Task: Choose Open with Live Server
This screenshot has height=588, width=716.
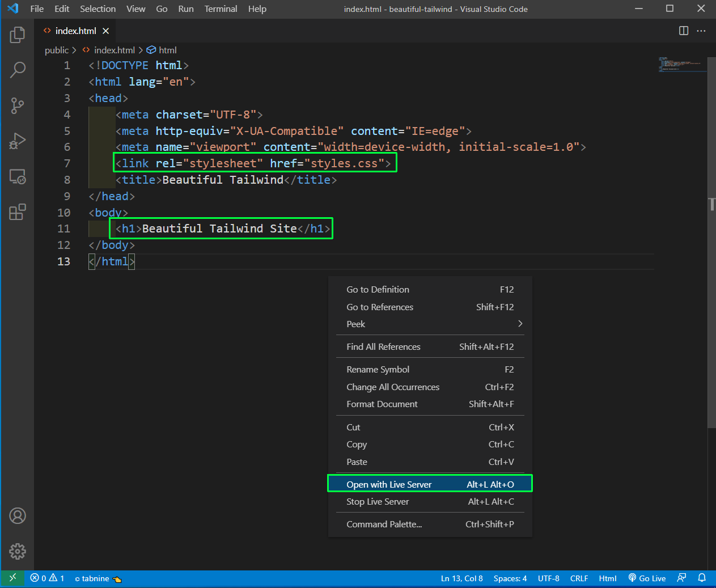Action: tap(430, 484)
